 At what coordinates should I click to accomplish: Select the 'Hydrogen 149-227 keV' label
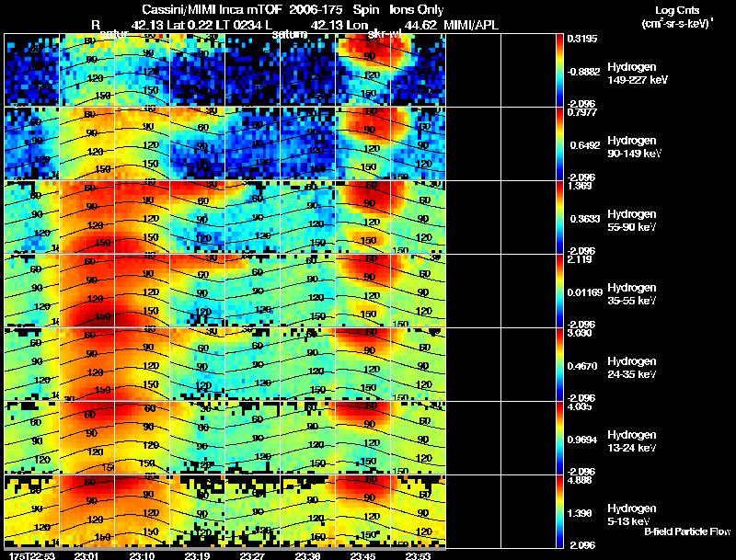[637, 74]
